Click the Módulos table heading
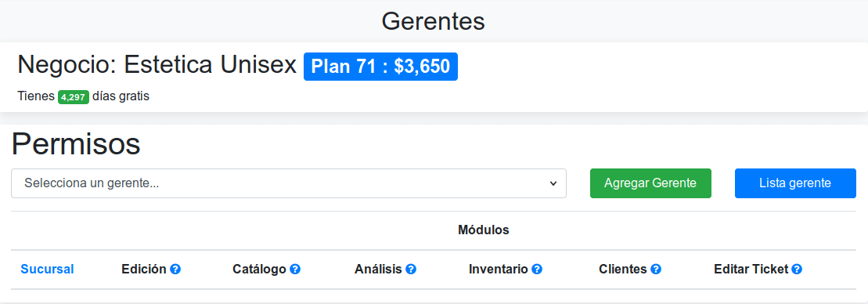This screenshot has width=868, height=304. [483, 230]
